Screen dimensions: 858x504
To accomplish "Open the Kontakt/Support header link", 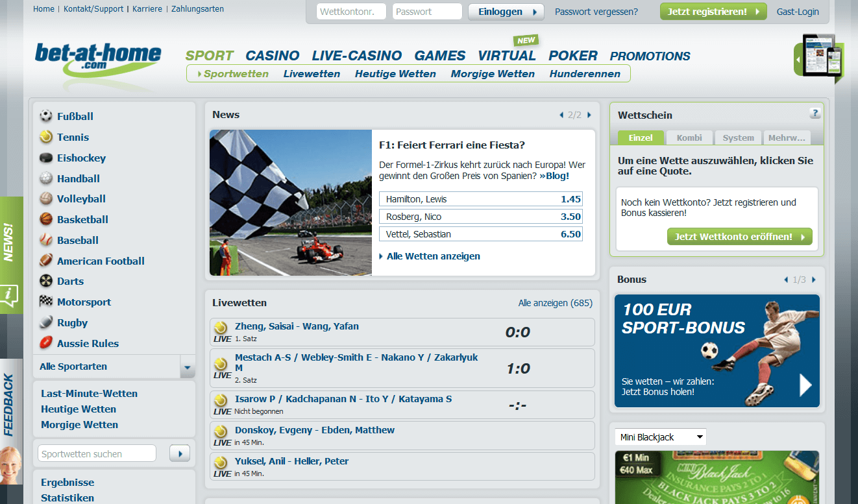I will (x=94, y=9).
